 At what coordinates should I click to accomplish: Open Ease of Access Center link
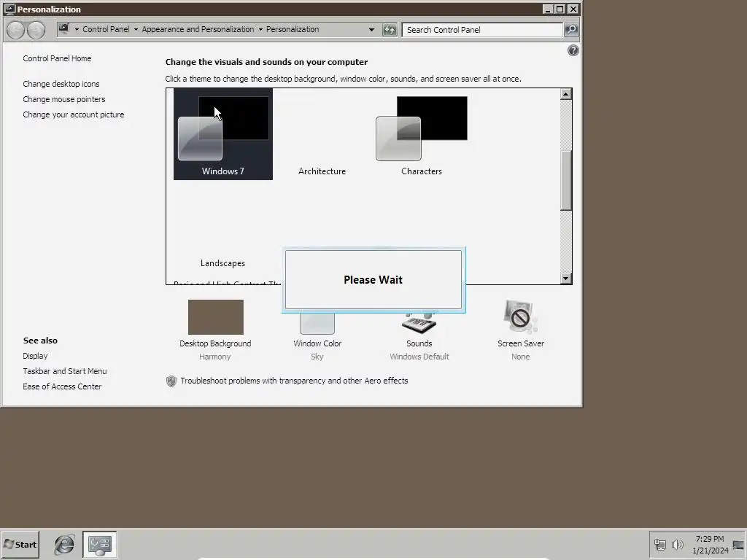62,386
